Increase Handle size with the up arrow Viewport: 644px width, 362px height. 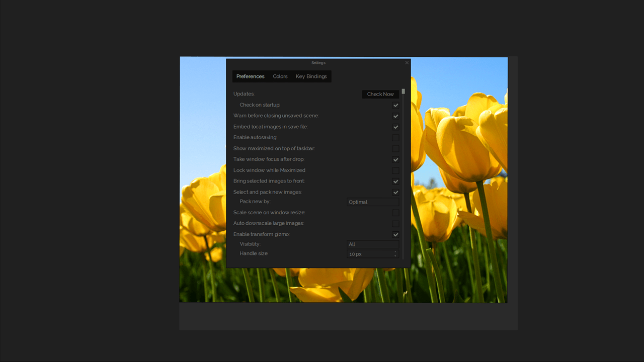click(395, 252)
